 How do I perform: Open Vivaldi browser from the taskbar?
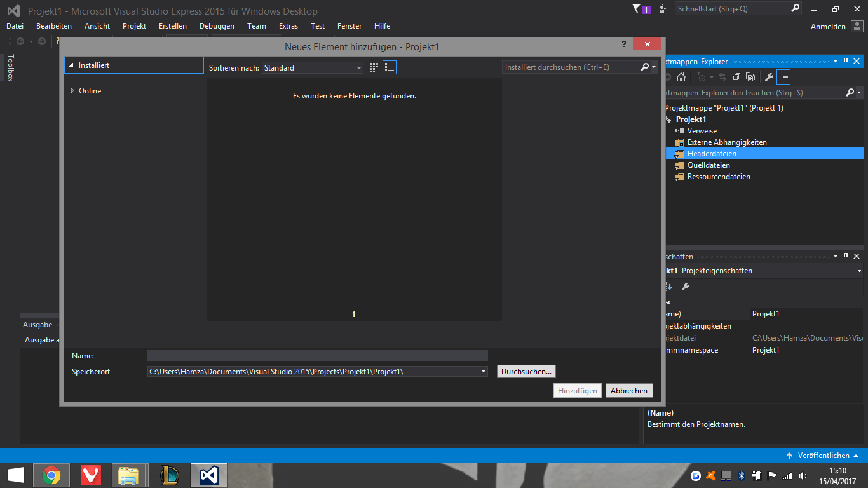(x=91, y=475)
